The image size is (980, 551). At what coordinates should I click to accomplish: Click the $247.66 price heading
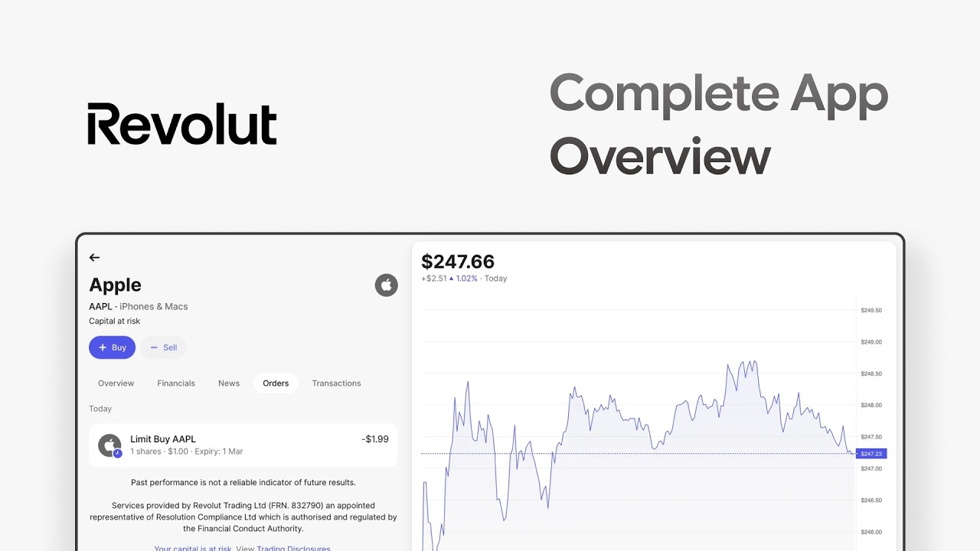458,262
